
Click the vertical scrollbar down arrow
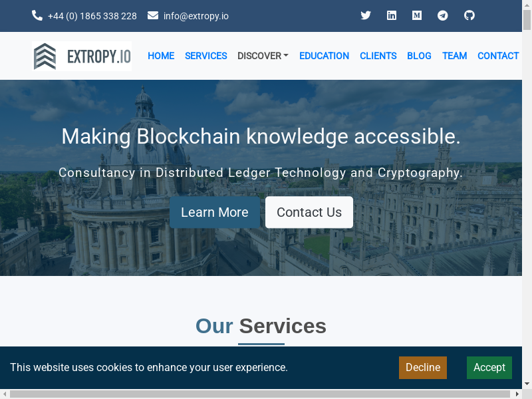point(527,384)
